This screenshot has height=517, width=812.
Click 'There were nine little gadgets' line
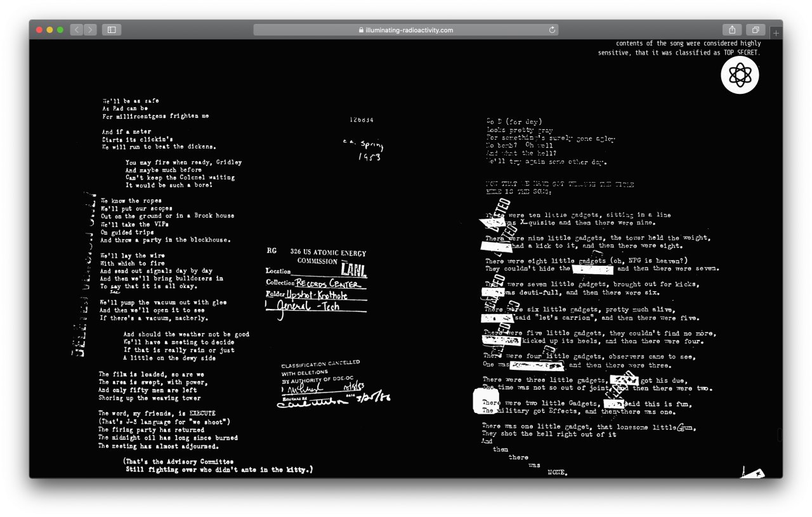click(x=598, y=238)
